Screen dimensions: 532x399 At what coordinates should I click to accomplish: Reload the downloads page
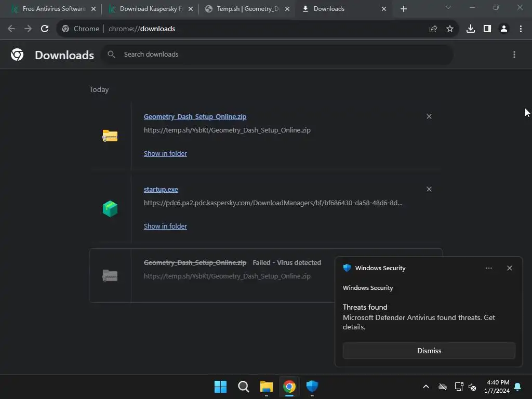click(x=45, y=29)
